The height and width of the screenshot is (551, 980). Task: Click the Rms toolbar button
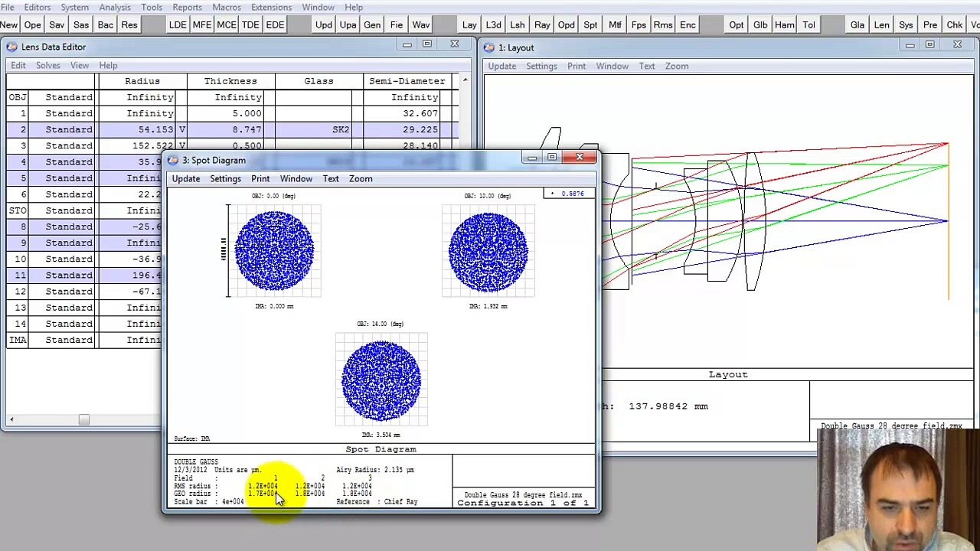tap(664, 24)
